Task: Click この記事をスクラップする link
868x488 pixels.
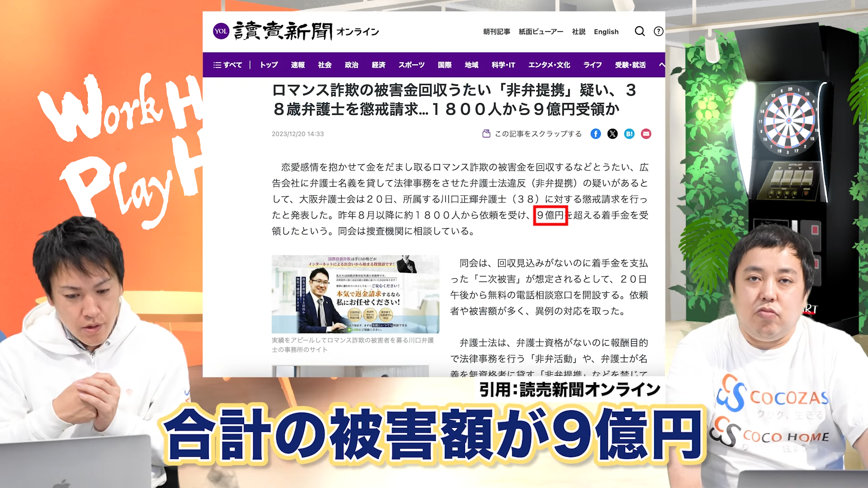Action: 538,134
